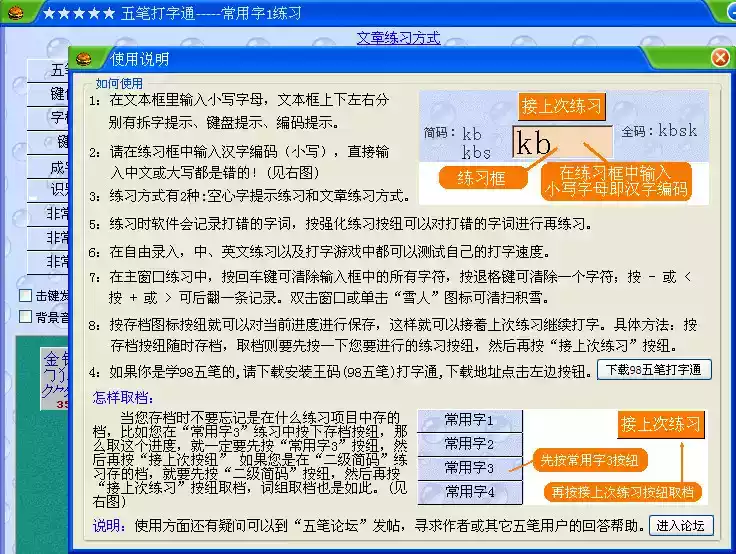Click the 在练习框中输入小写字母即汉字编码 callout
The width and height of the screenshot is (736, 554).
pyautogui.click(x=616, y=181)
